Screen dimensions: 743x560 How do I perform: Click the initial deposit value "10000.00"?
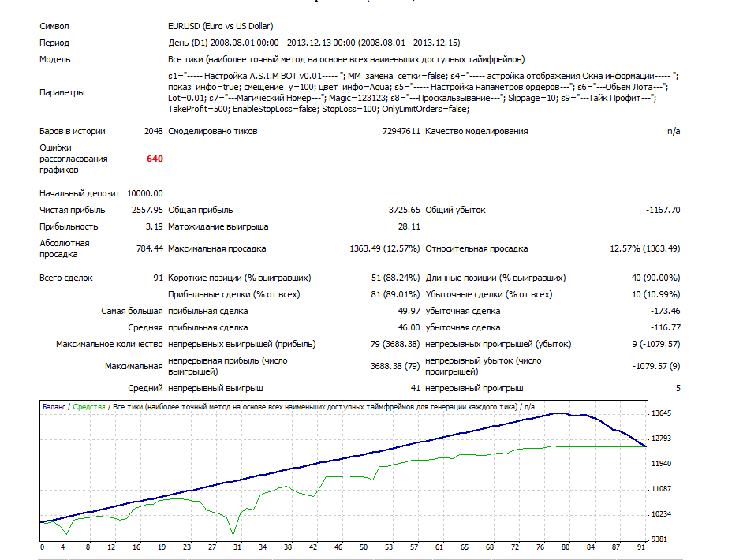point(145,193)
